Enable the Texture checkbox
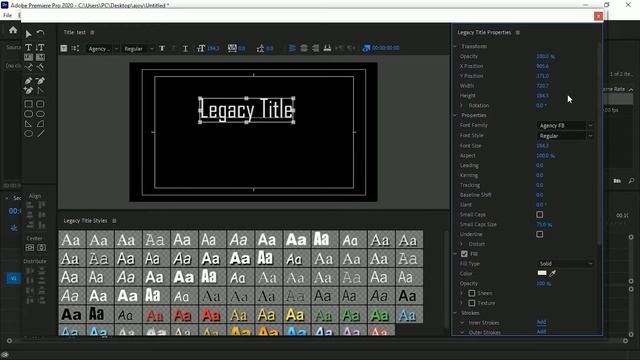 coord(472,303)
